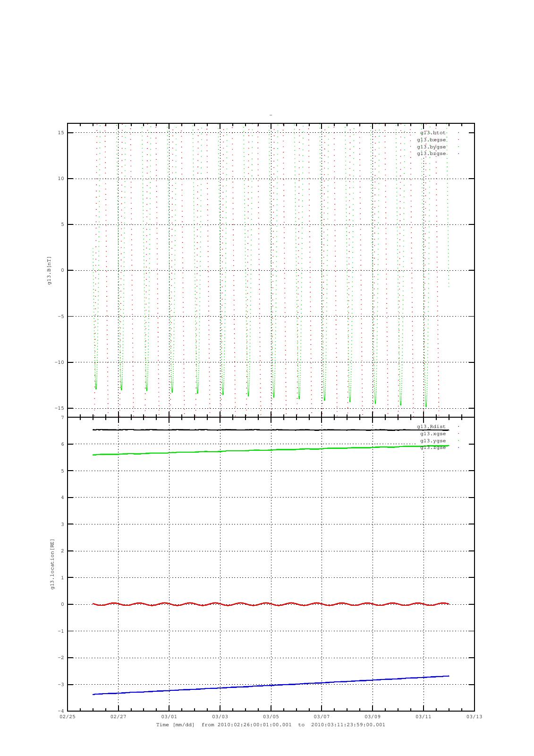Click the g13.xgse legend entry

432,434
